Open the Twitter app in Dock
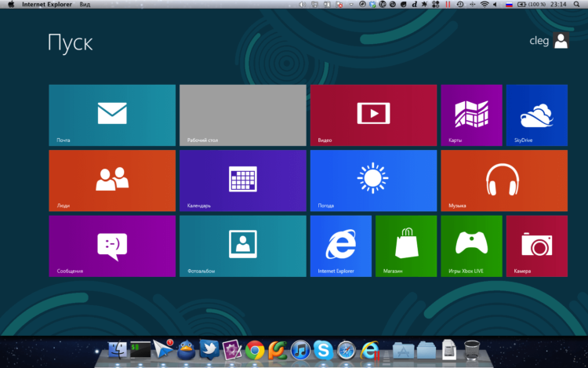The width and height of the screenshot is (588, 368). (209, 350)
